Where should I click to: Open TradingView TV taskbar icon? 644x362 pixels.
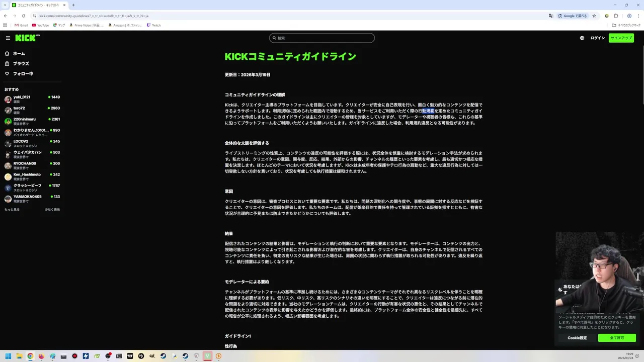pos(130,356)
